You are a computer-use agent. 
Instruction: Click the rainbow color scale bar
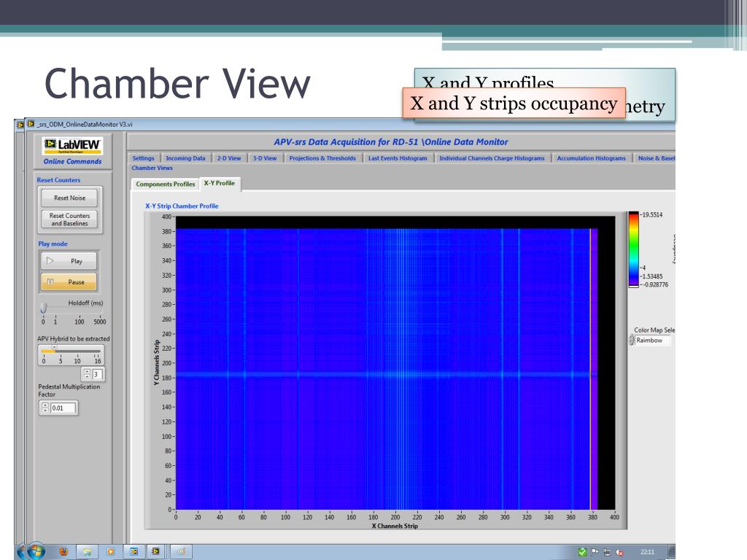click(x=633, y=249)
